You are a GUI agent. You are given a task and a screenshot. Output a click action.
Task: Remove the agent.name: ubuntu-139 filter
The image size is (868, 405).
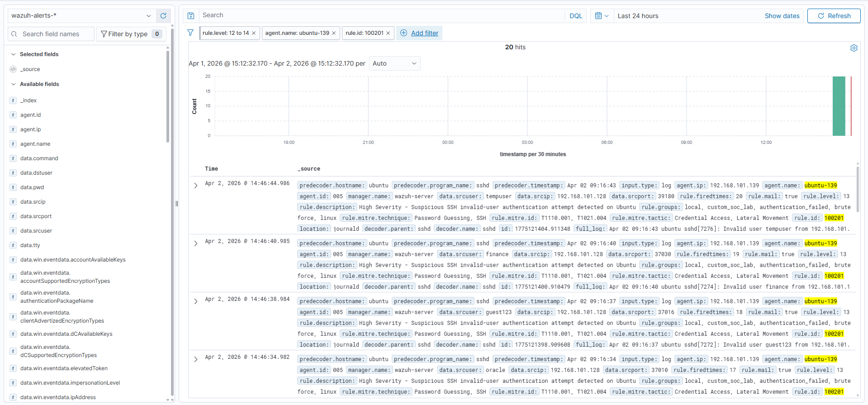[334, 33]
